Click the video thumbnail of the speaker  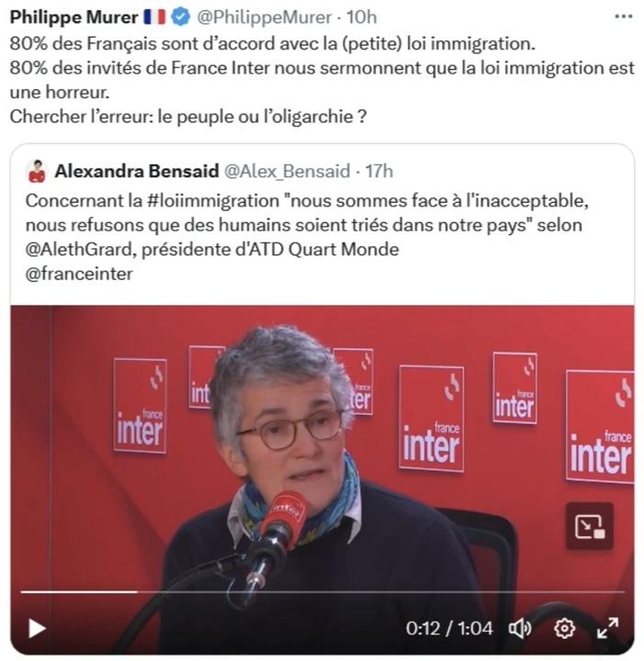(x=322, y=447)
